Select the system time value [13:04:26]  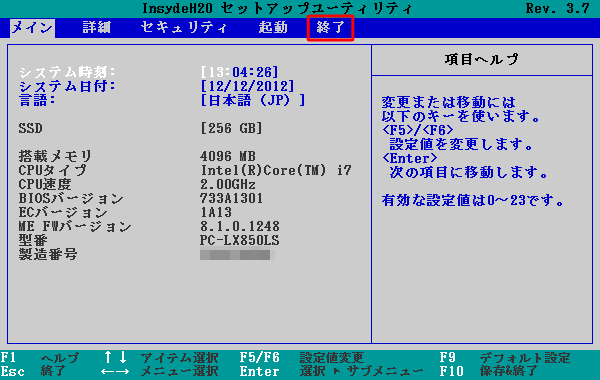(239, 72)
